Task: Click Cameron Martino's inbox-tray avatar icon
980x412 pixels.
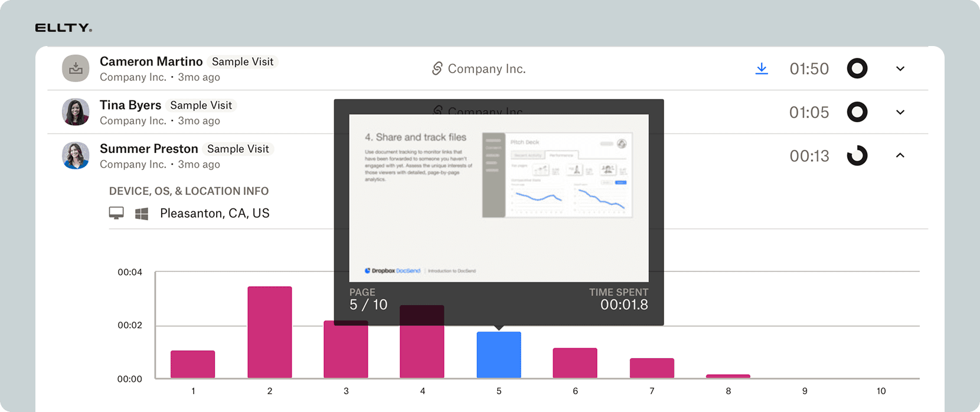Action: coord(76,68)
